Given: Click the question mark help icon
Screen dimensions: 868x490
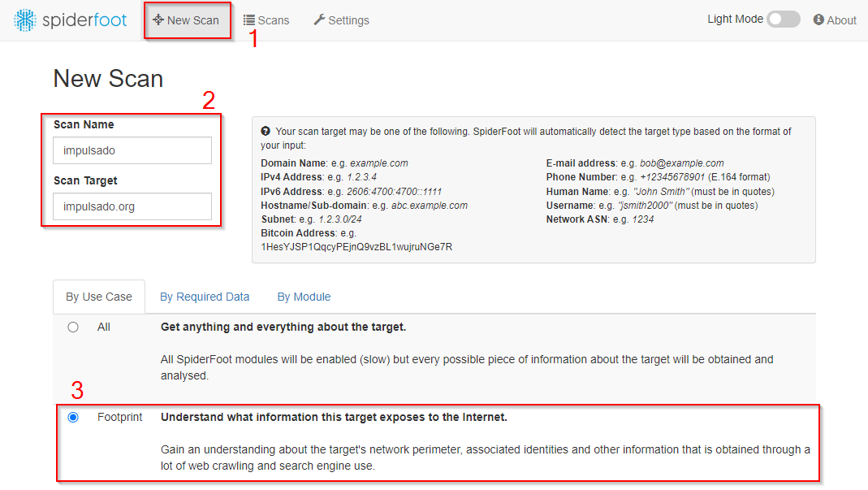Looking at the screenshot, I should pos(266,132).
